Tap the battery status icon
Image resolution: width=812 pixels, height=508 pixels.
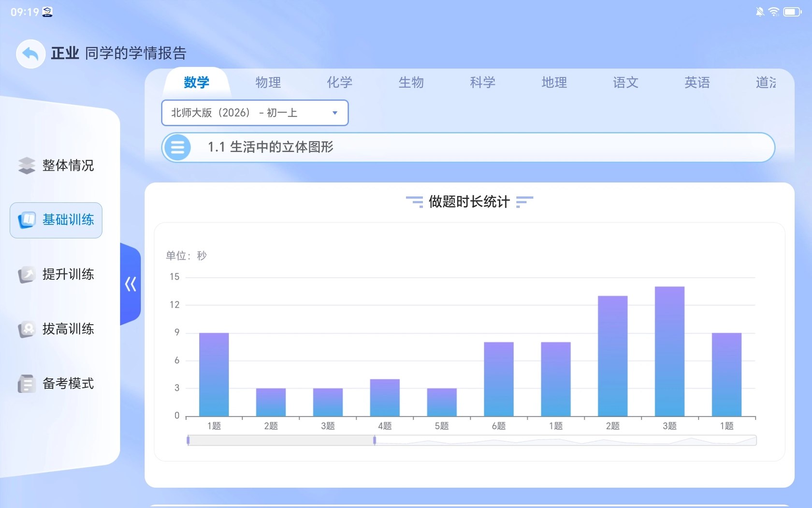pyautogui.click(x=792, y=12)
